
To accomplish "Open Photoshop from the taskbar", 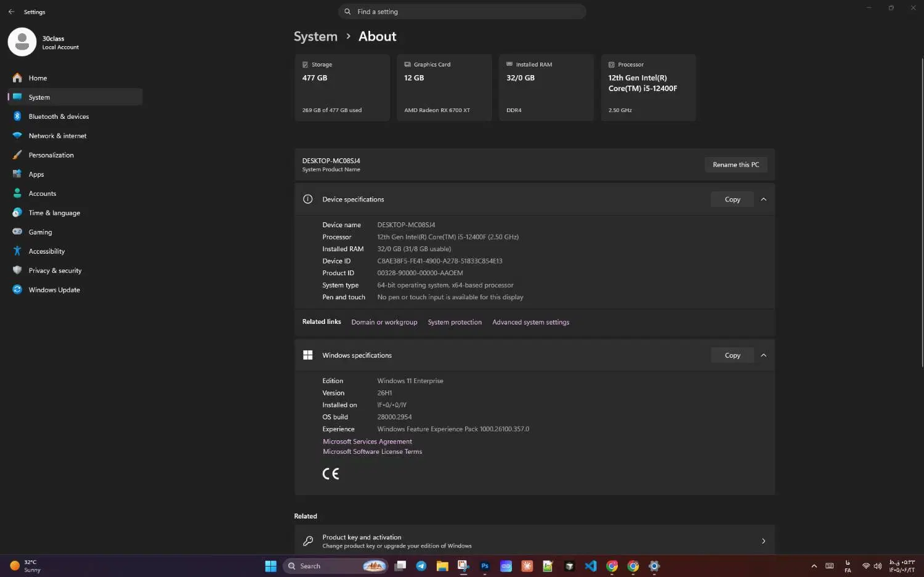I will (485, 566).
